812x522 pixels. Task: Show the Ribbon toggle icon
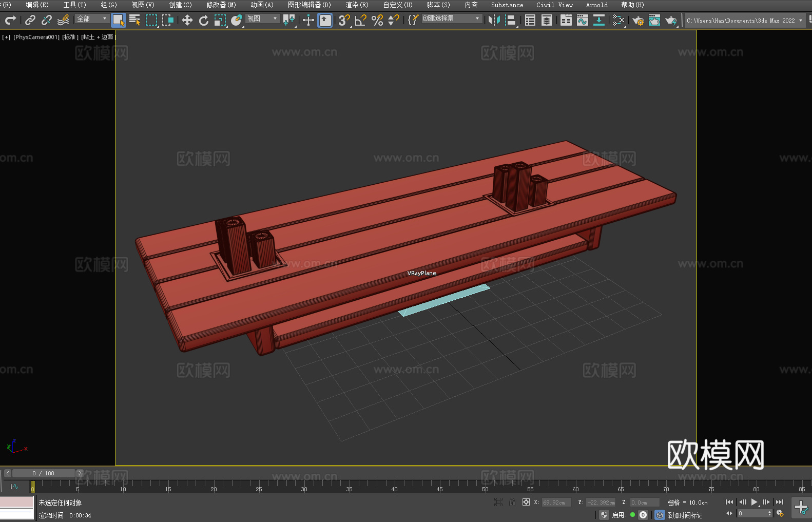click(x=566, y=20)
